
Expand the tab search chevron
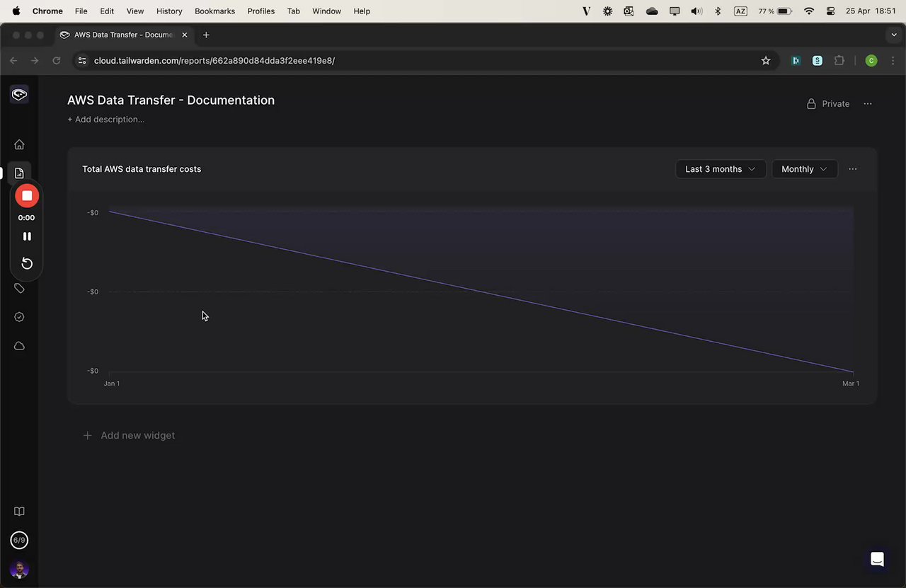(x=894, y=35)
